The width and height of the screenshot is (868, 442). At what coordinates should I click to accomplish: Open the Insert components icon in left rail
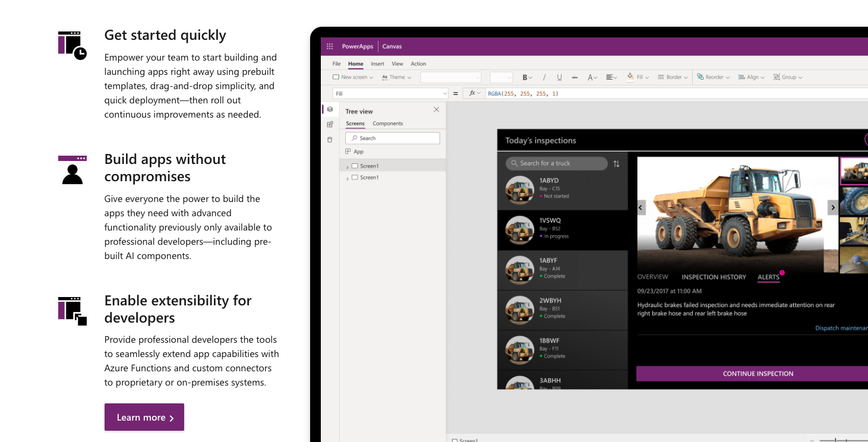330,124
